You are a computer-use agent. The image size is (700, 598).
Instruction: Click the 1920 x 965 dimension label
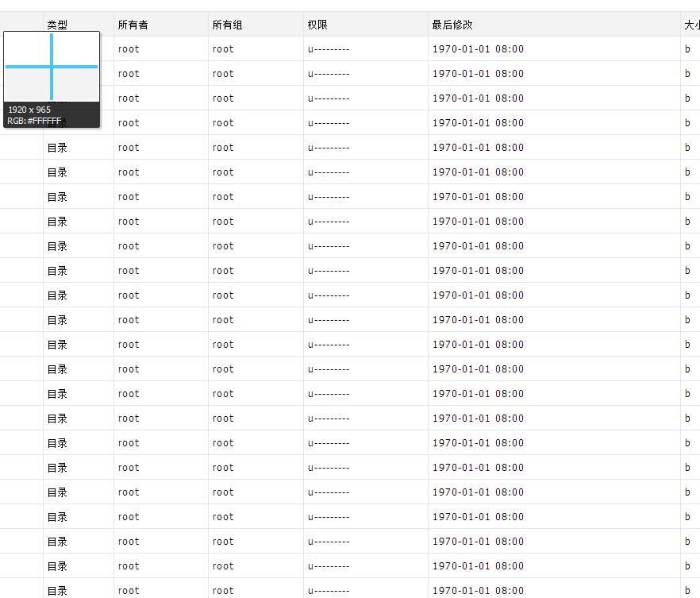pyautogui.click(x=29, y=110)
